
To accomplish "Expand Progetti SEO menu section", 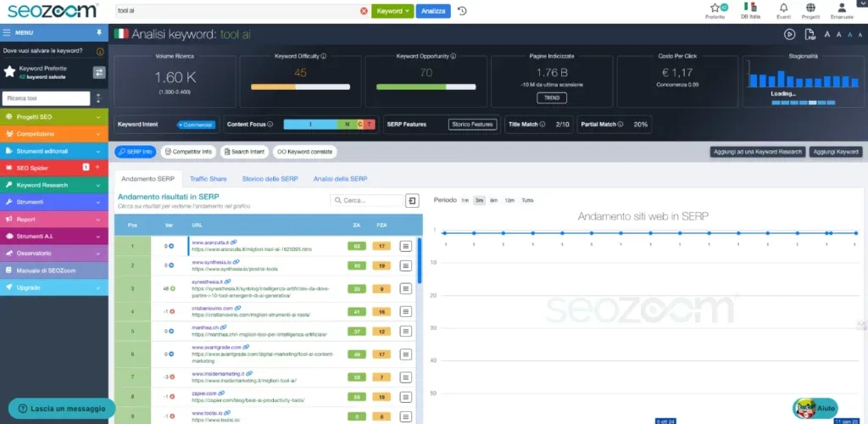I will pos(54,117).
